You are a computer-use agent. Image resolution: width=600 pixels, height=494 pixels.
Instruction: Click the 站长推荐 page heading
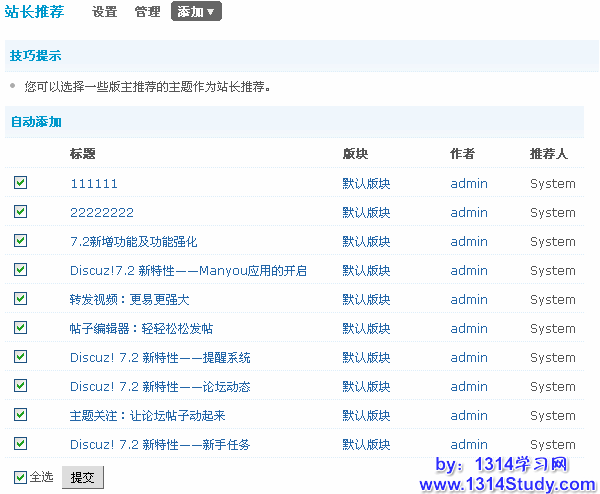pyautogui.click(x=34, y=12)
